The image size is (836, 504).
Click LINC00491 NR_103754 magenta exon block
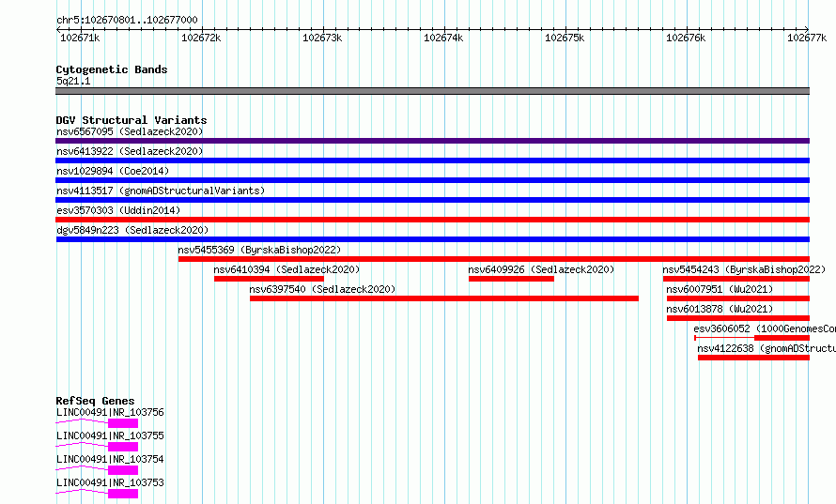coord(123,470)
